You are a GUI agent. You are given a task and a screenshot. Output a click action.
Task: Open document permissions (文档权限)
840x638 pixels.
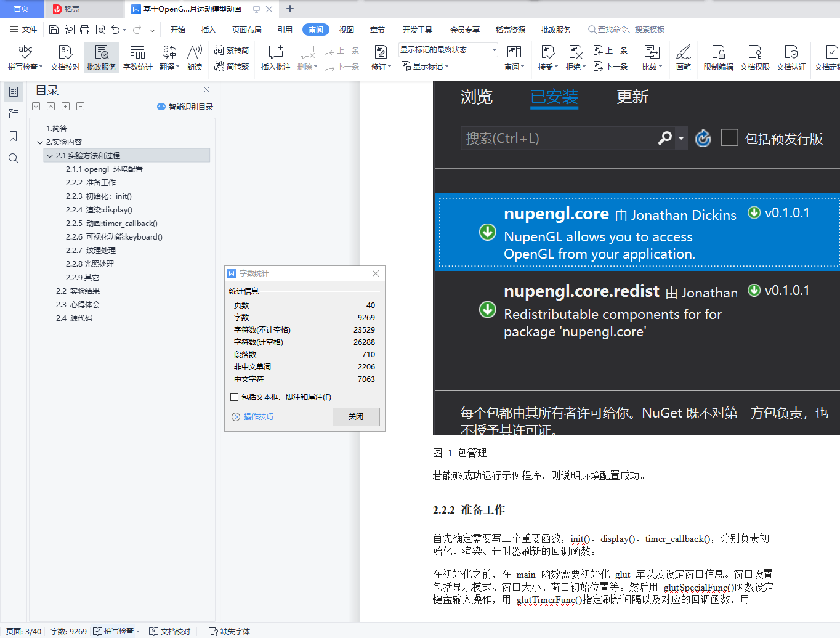(x=755, y=58)
